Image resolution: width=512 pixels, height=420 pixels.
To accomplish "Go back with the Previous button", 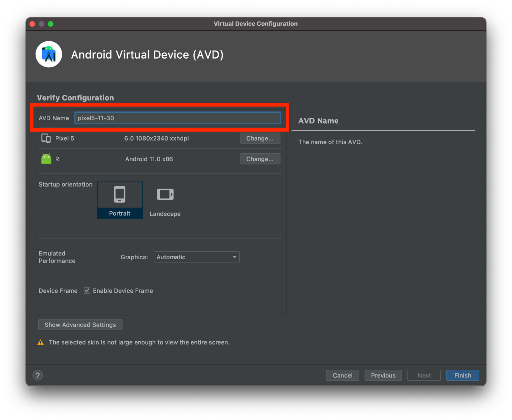I will (x=383, y=375).
